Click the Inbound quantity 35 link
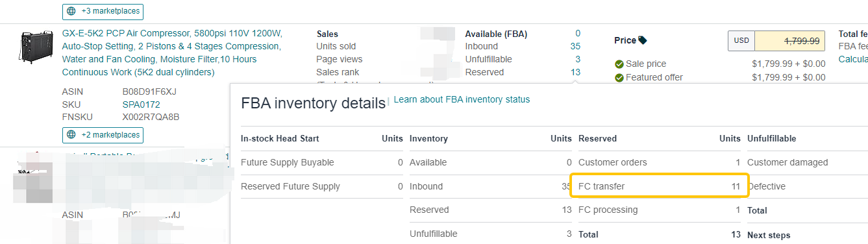The height and width of the screenshot is (244, 868). 575,46
